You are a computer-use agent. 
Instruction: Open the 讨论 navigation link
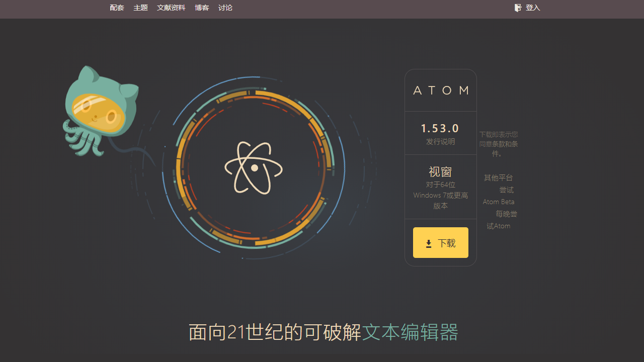(225, 8)
